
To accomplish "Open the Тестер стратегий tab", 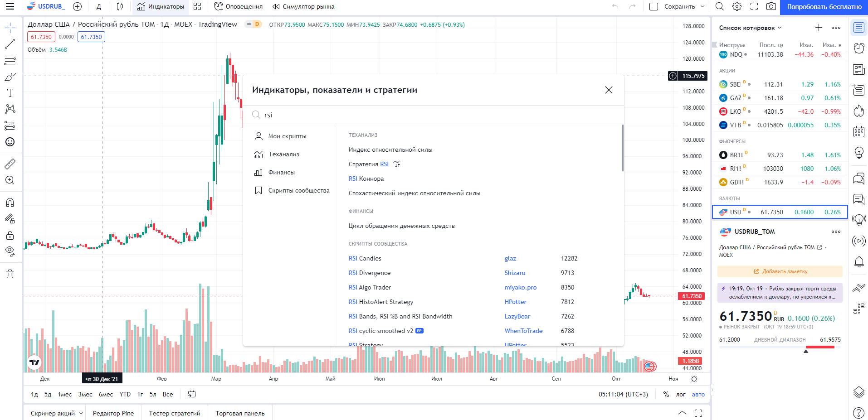I will pyautogui.click(x=175, y=413).
